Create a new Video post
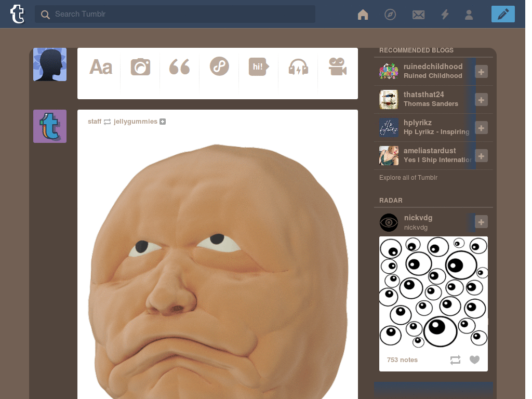Screen dimensions: 532x399 [x=338, y=66]
